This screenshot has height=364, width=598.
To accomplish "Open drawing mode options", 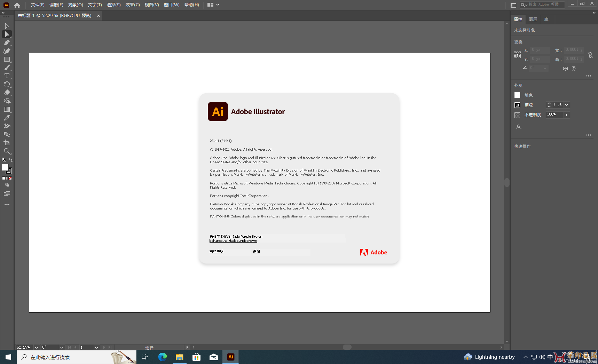I will point(7,185).
